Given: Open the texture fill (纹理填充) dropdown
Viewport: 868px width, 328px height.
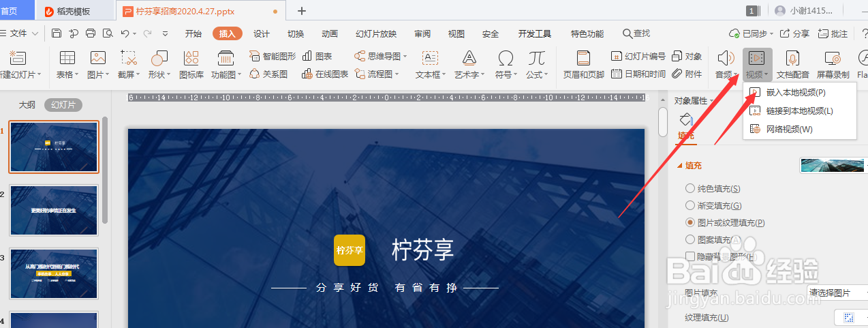Looking at the screenshot, I should [x=851, y=317].
